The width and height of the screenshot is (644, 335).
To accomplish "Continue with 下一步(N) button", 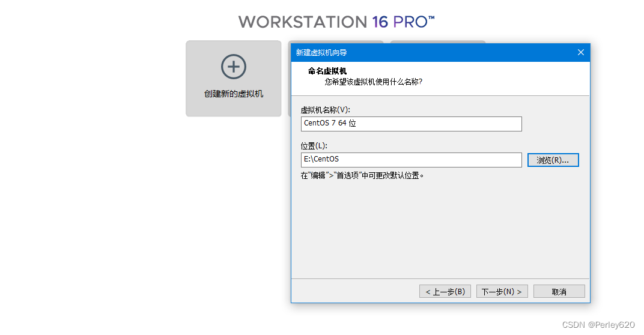I will (502, 292).
